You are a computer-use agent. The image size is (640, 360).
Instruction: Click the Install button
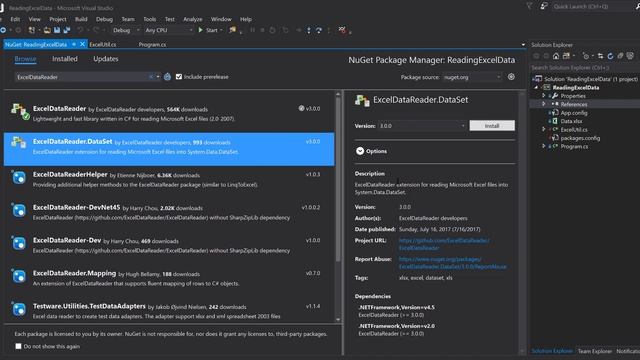point(492,126)
